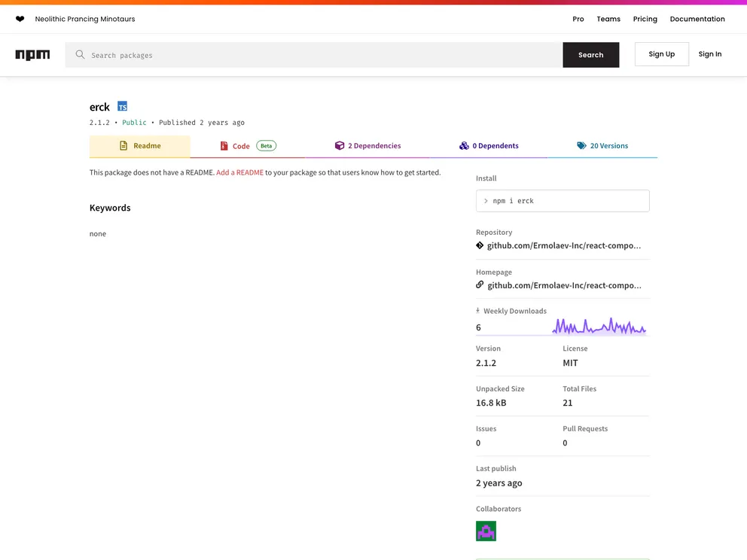Image resolution: width=747 pixels, height=560 pixels.
Task: Open the npm logo home link
Action: coord(32,55)
